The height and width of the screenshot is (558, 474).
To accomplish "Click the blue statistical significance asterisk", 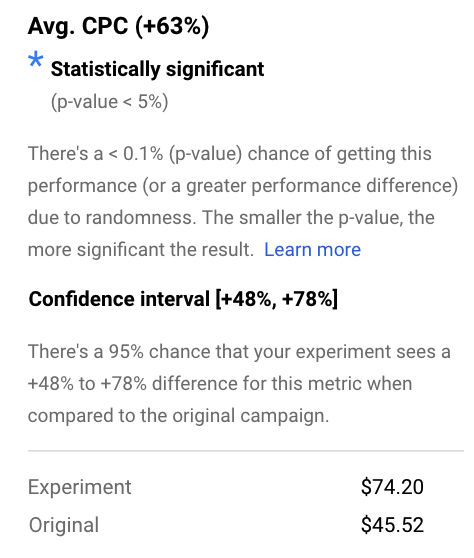I will 36,59.
